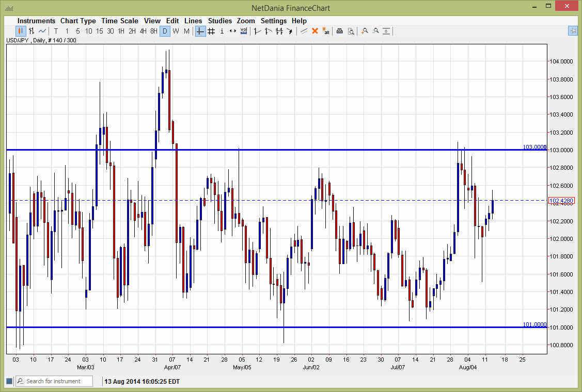Activate the 1H timeframe button

[x=120, y=31]
